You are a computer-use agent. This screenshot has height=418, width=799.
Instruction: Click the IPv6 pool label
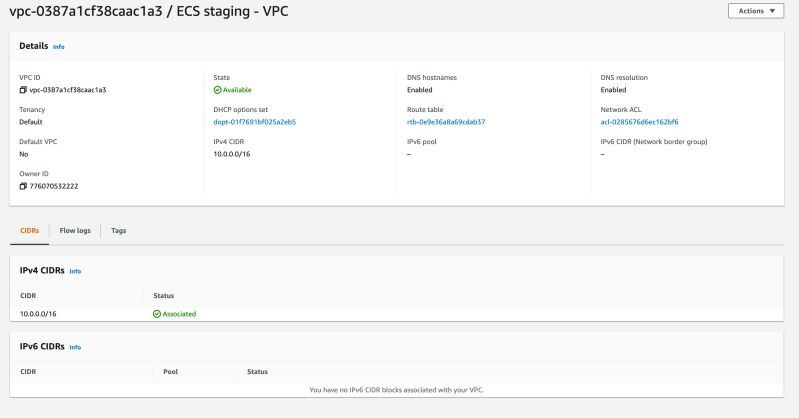coord(422,142)
